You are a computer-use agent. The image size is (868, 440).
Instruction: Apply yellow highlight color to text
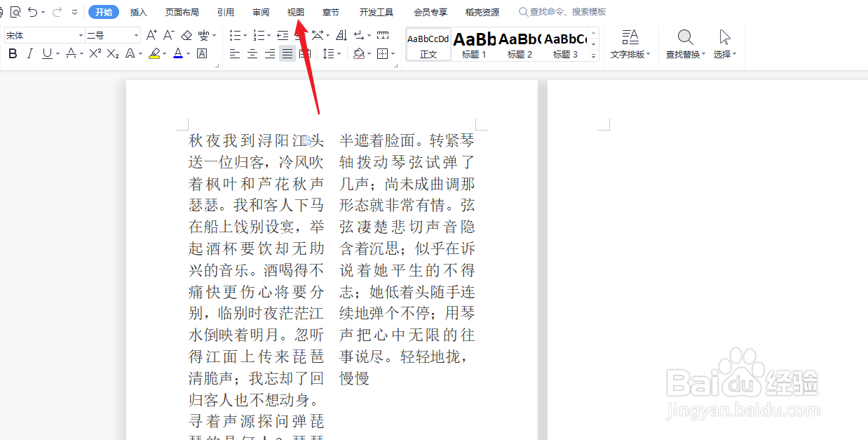pyautogui.click(x=154, y=54)
